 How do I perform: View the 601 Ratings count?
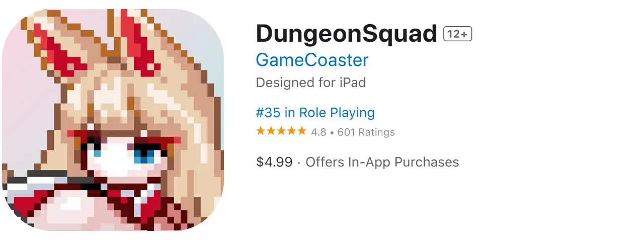pyautogui.click(x=366, y=132)
